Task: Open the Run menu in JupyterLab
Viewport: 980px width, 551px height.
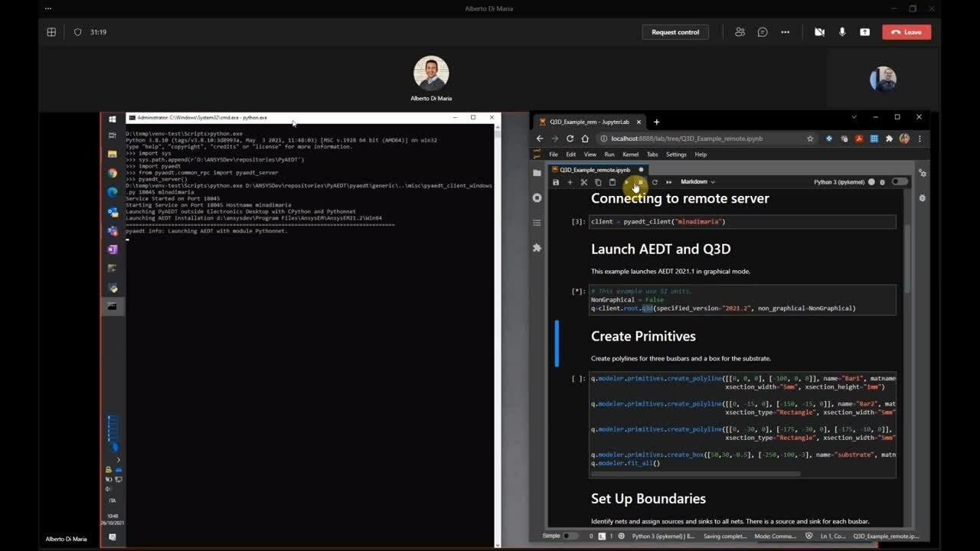Action: (x=609, y=155)
